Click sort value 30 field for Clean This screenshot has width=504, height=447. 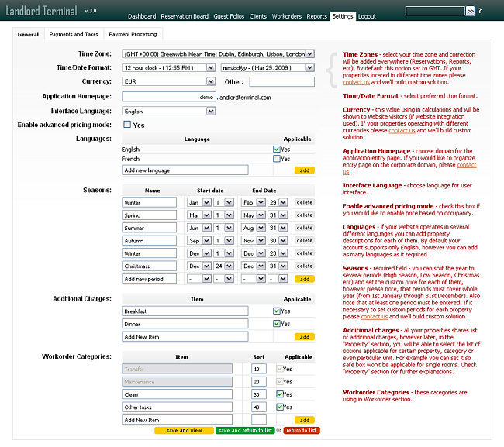[259, 394]
